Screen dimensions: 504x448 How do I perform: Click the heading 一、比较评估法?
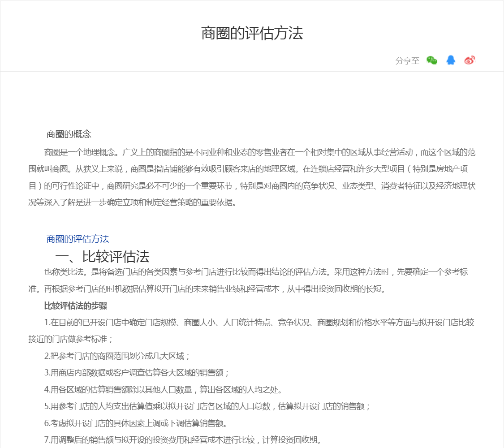102,256
